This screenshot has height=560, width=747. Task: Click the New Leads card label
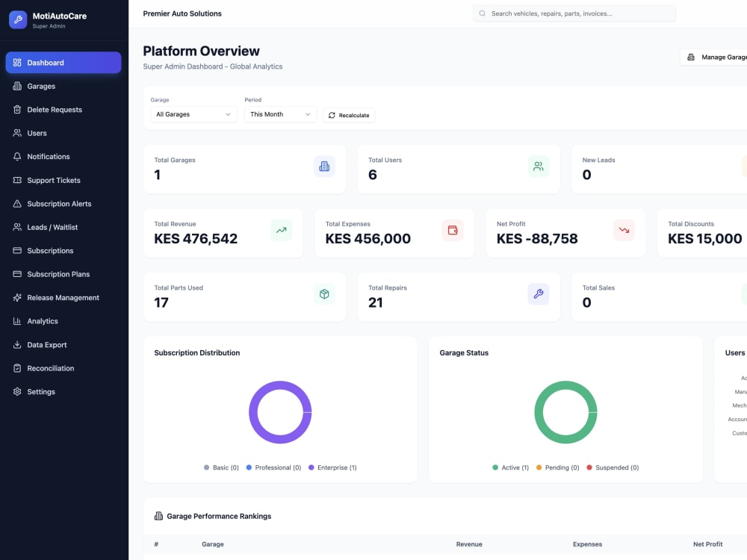click(x=598, y=160)
